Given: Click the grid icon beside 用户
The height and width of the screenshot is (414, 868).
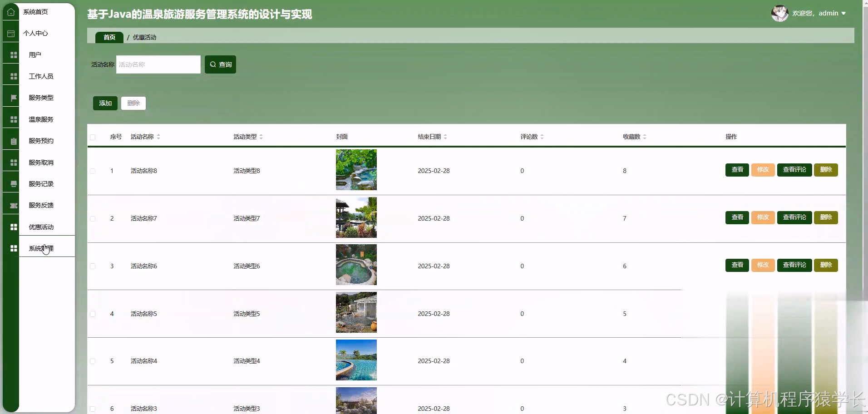Looking at the screenshot, I should point(14,55).
